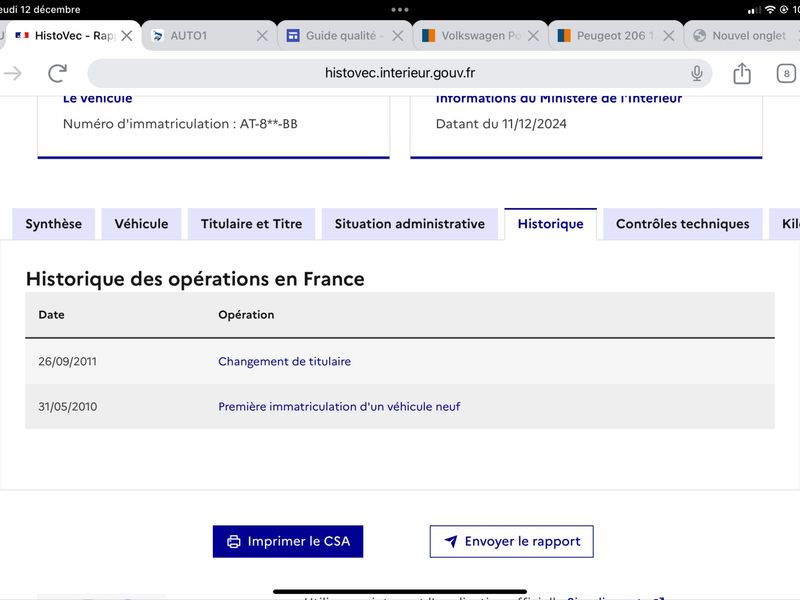800x600 pixels.
Task: Click the Envoyer le rapport button
Action: [511, 541]
